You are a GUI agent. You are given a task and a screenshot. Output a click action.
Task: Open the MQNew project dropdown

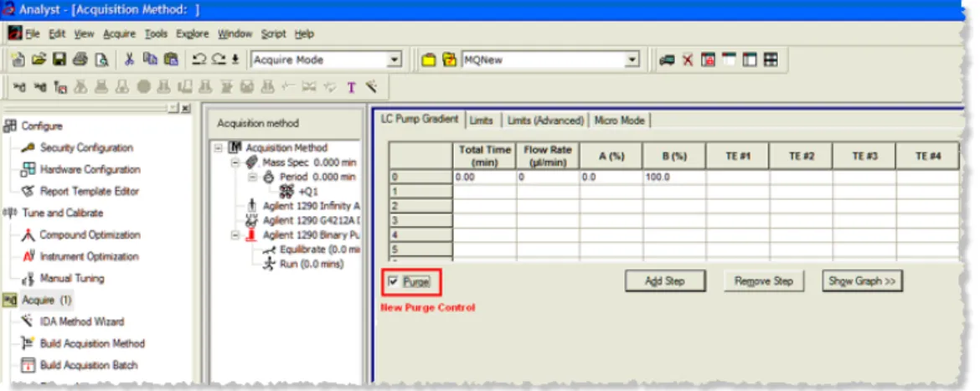pyautogui.click(x=632, y=60)
